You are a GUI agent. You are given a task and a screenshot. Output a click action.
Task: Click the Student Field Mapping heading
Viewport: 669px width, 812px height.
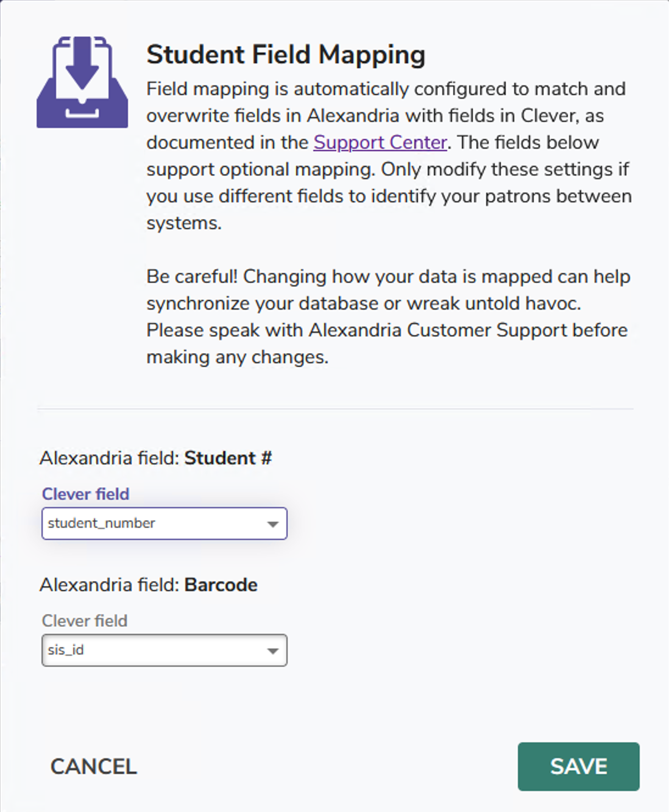click(286, 54)
